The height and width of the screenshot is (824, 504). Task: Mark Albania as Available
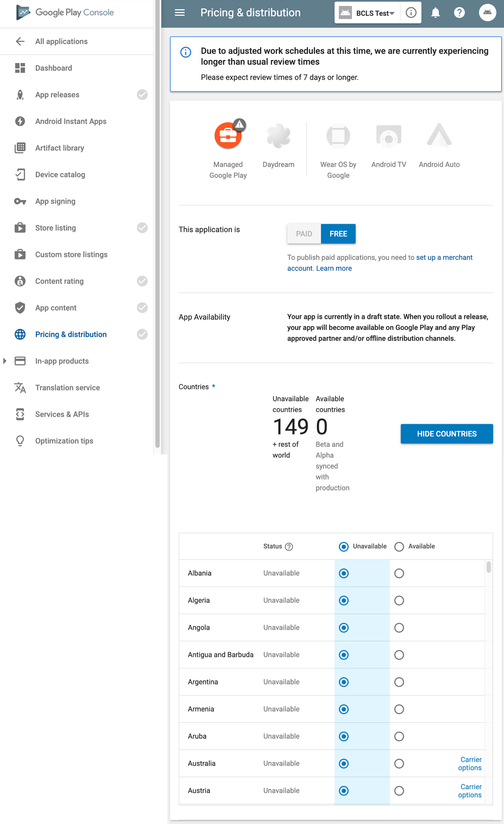pyautogui.click(x=399, y=573)
